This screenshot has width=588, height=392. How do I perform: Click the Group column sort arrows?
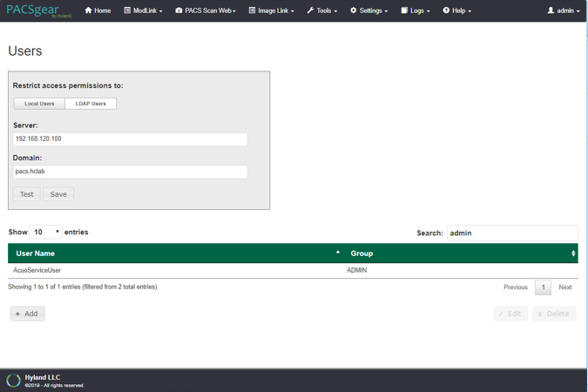coord(573,253)
